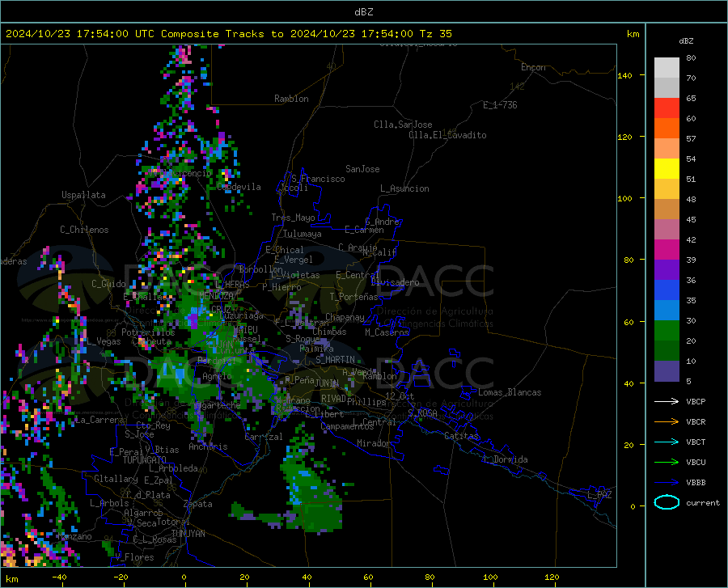Click the '-40' tick on horizontal km axis

pos(59,577)
